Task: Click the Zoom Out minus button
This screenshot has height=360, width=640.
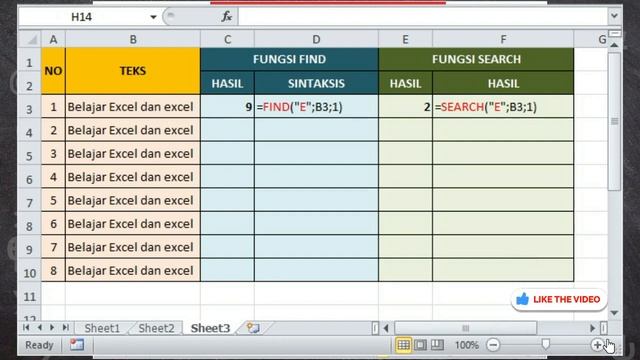Action: coord(493,345)
